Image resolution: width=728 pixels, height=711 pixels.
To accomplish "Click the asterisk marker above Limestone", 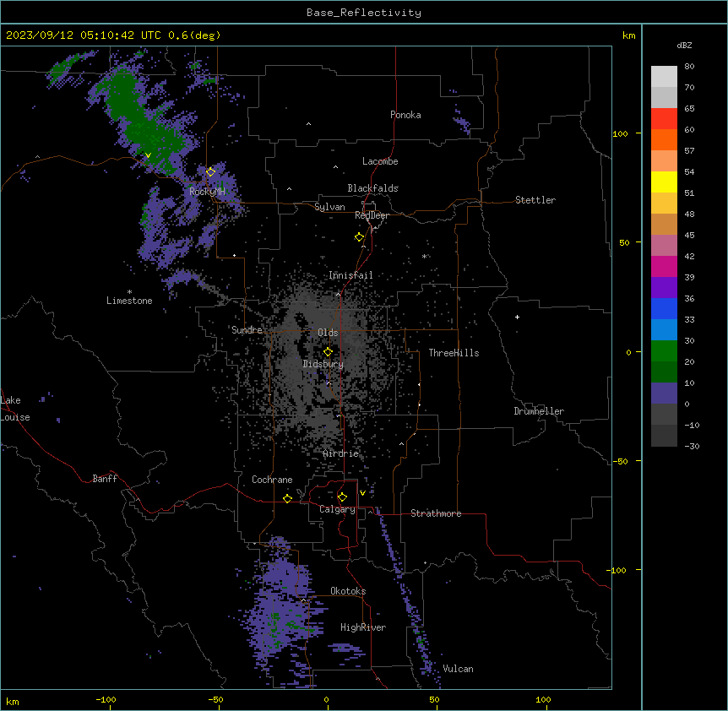I will 129,292.
